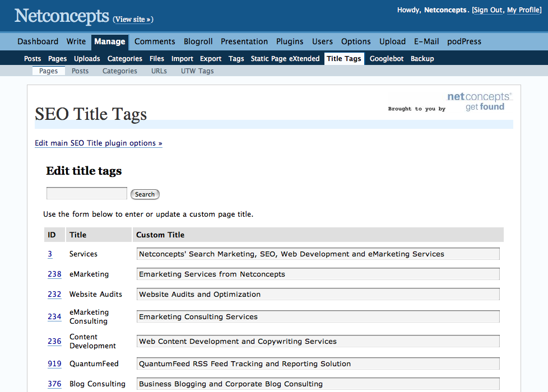
Task: Click the Sign Out link
Action: [487, 10]
